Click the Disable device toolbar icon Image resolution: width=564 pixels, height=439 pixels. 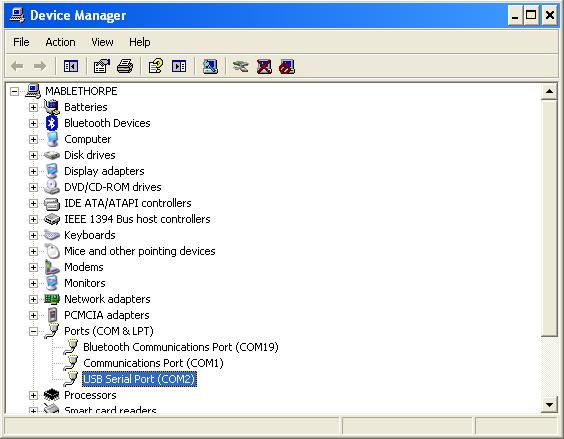click(287, 67)
